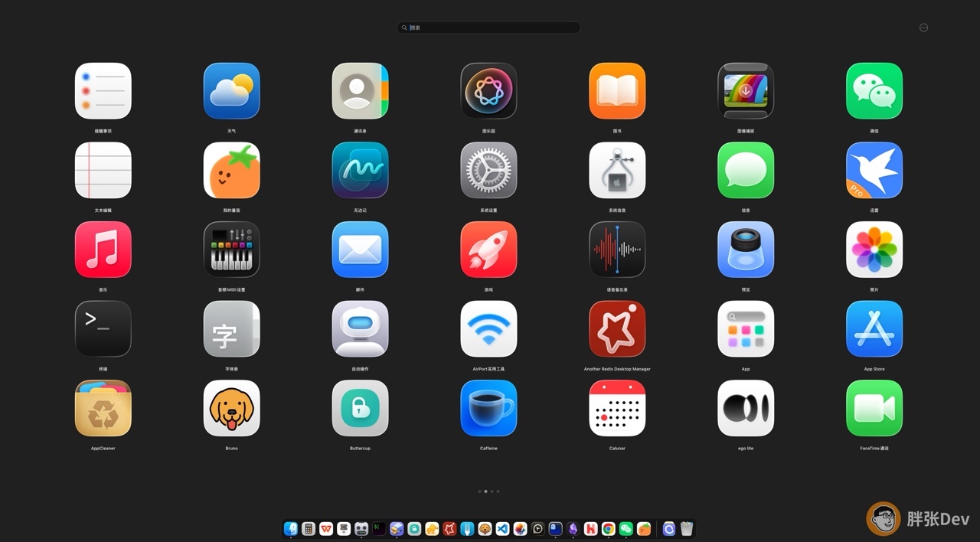Image resolution: width=980 pixels, height=542 pixels.
Task: Open the 提醒事项 Reminders app
Action: [103, 90]
